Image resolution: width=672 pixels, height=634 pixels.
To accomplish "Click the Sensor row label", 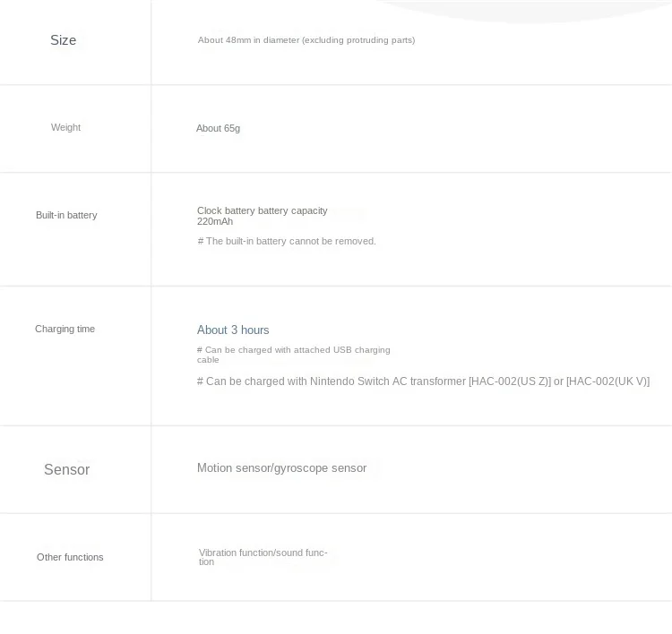I will (66, 470).
